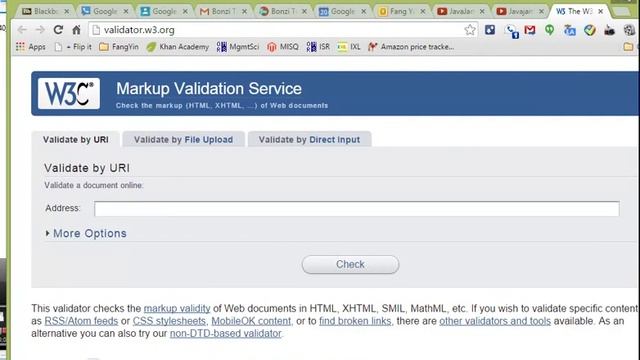Open the RSS/Atom feeds link

[81, 321]
